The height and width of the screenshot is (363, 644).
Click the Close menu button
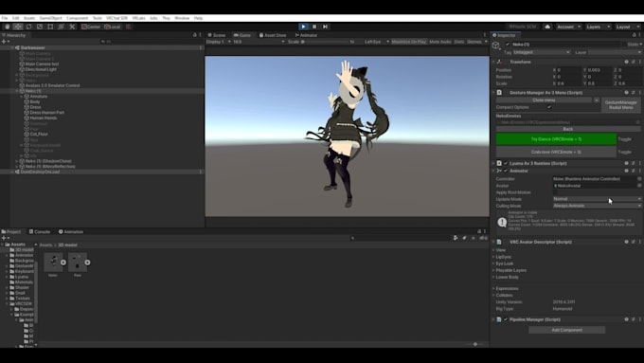pyautogui.click(x=544, y=100)
